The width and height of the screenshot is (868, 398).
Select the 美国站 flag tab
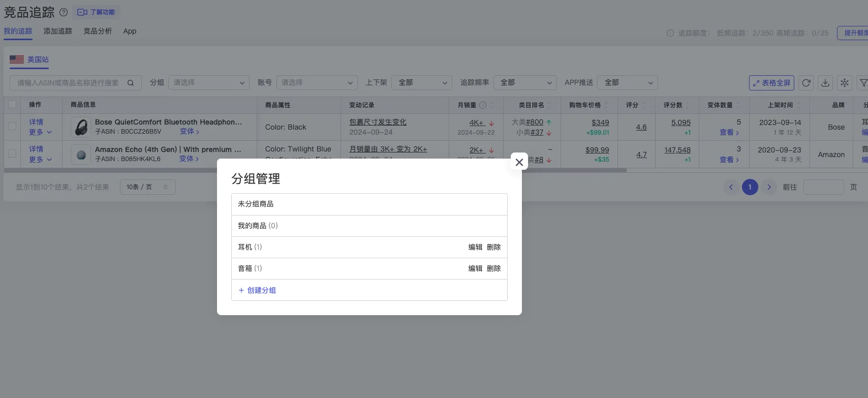[x=29, y=60]
